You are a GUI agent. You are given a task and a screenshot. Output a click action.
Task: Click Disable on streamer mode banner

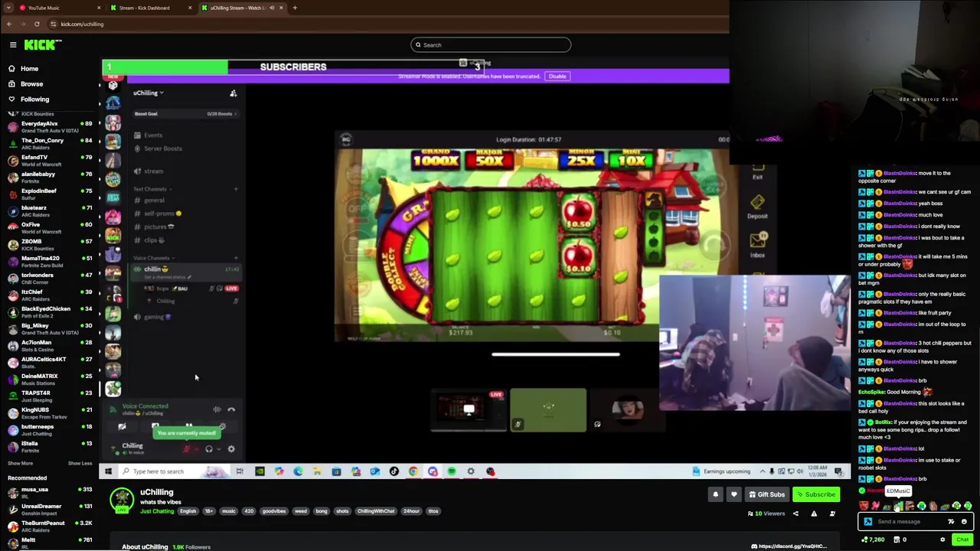point(557,77)
